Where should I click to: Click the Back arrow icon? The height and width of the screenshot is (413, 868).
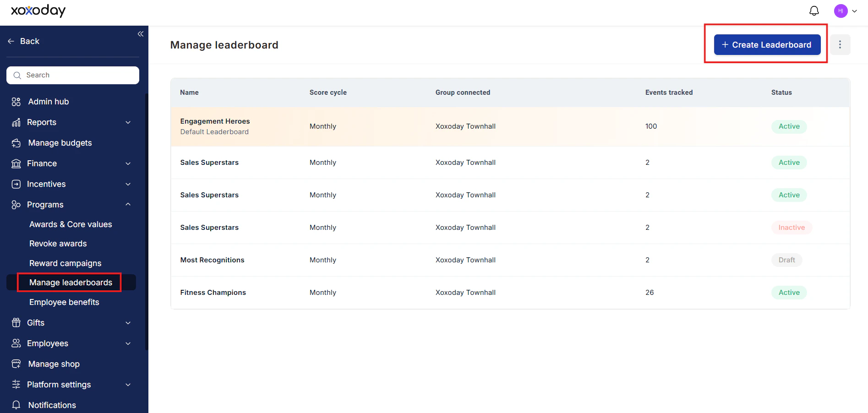tap(11, 41)
